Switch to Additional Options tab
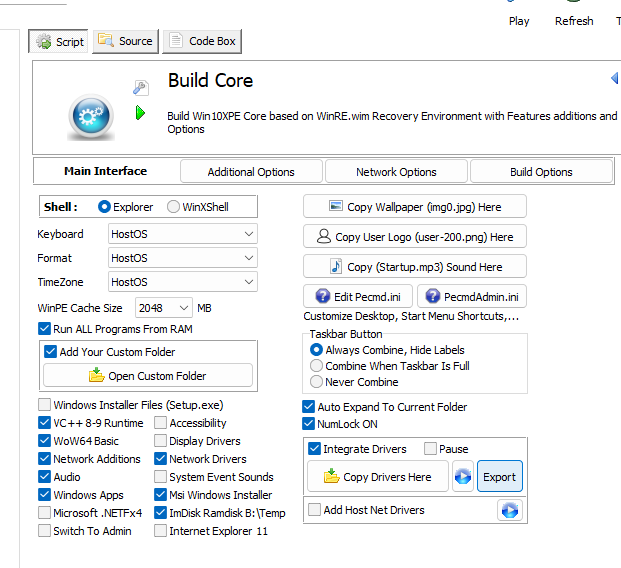Viewport: 621px width, 568px height. 251,172
